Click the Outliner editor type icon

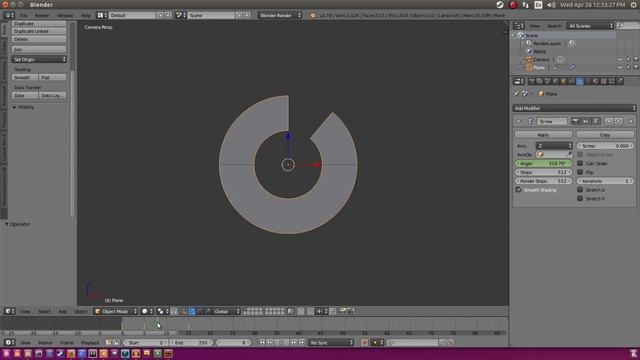point(519,26)
